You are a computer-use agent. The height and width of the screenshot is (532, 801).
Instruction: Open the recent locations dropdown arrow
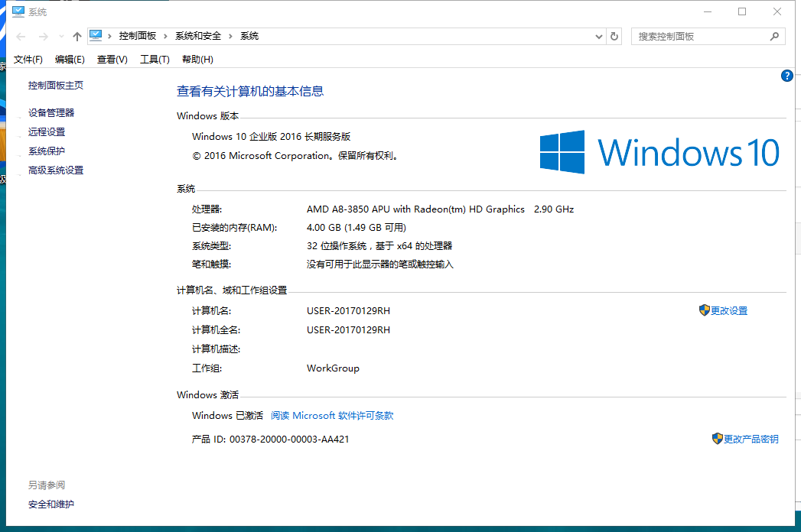point(61,36)
